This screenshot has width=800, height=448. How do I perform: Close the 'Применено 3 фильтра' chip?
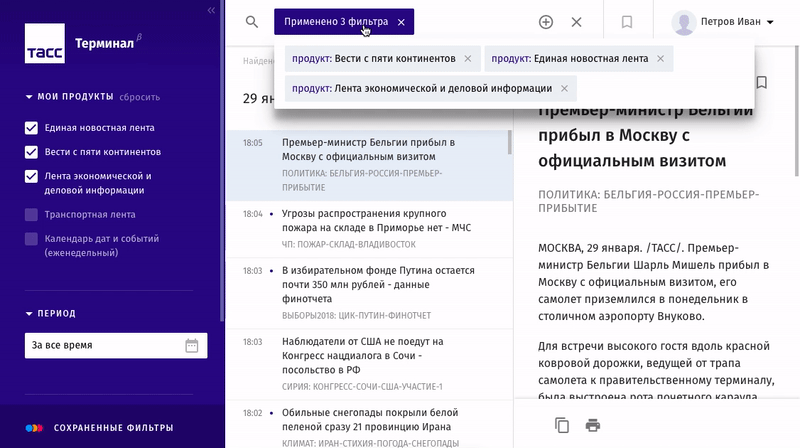point(401,22)
